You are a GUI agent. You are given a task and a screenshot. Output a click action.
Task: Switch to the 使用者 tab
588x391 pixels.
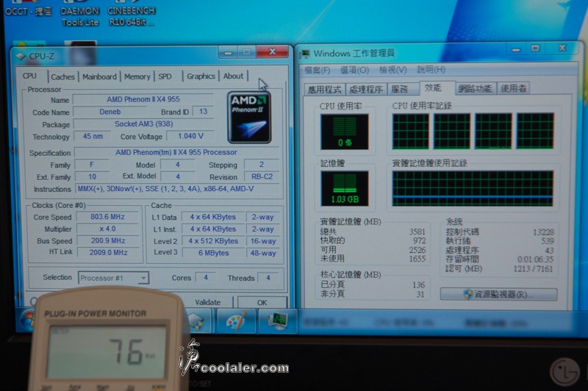point(513,88)
